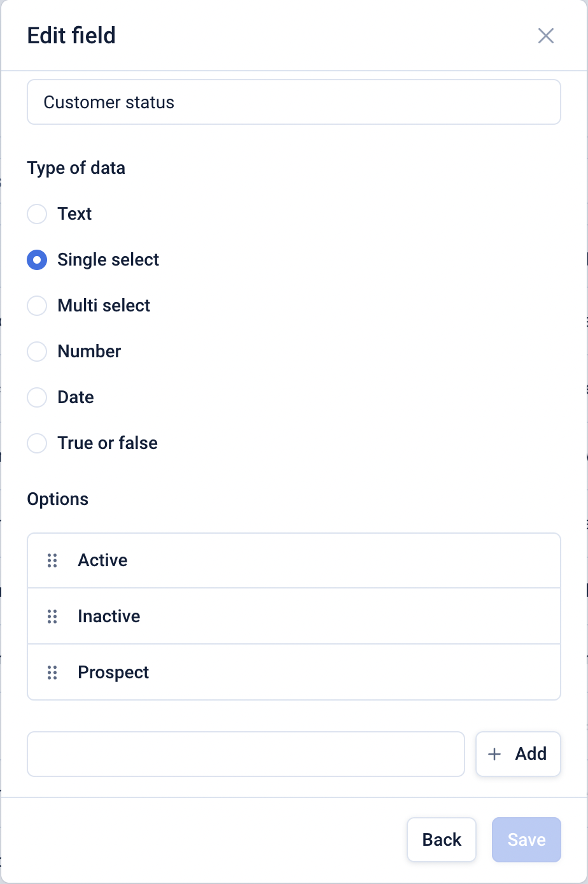This screenshot has width=588, height=884.
Task: Click the drag handle beside Inactive option
Action: (x=52, y=617)
